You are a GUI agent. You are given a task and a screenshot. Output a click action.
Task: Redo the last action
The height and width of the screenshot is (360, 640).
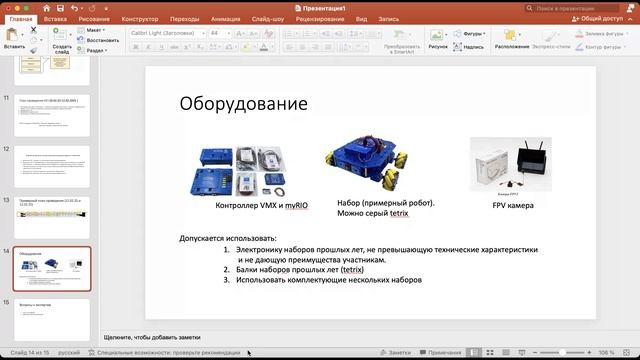pos(92,8)
